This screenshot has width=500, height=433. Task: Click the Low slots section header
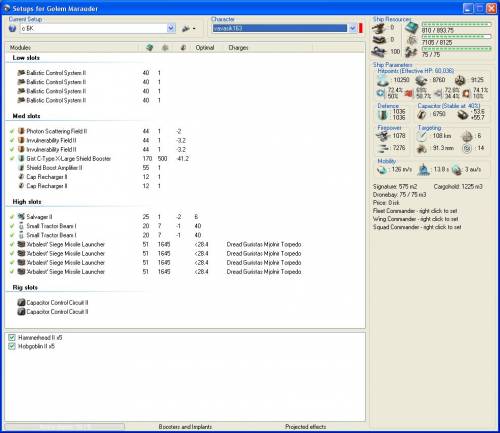26,58
